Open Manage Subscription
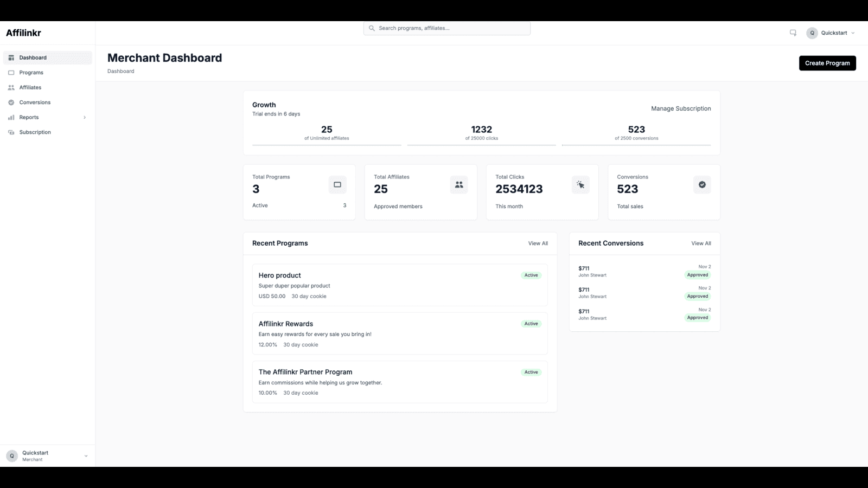Viewport: 868px width, 488px height. [681, 108]
